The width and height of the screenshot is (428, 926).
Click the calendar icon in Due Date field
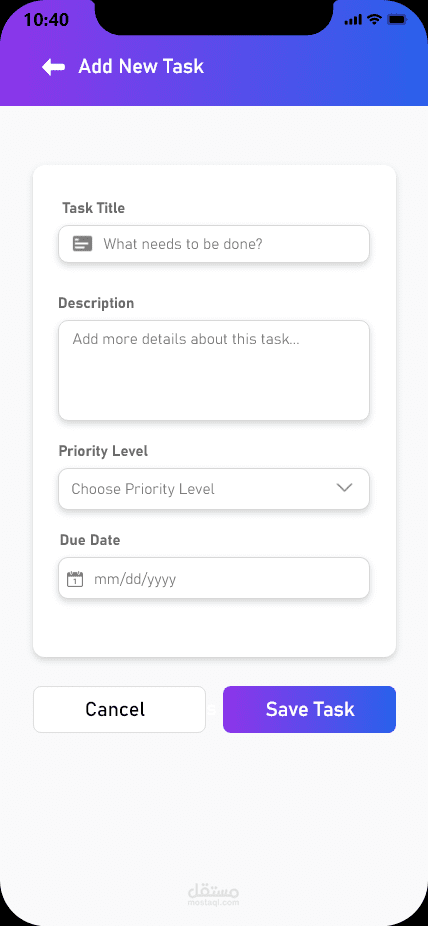[x=75, y=579]
